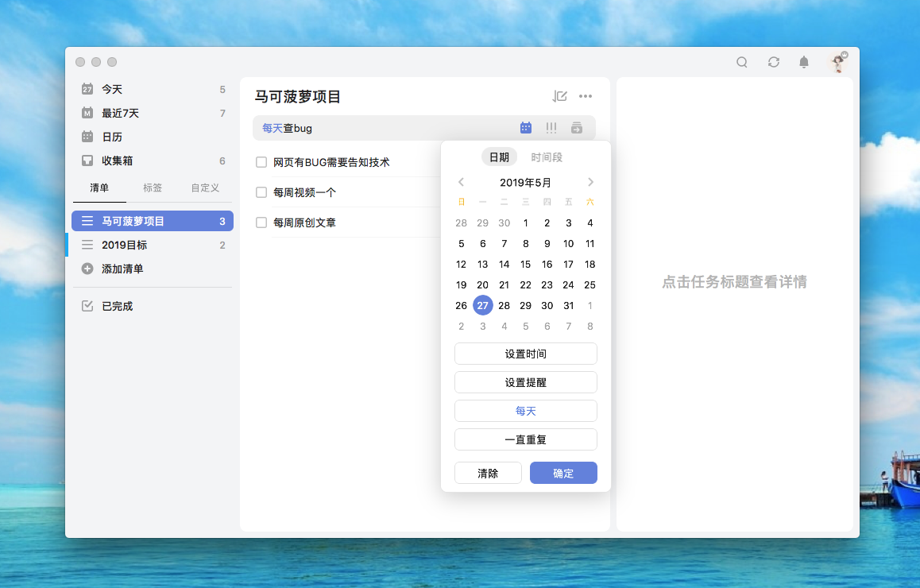Go to next month in the calendar
The image size is (920, 588).
coord(590,183)
